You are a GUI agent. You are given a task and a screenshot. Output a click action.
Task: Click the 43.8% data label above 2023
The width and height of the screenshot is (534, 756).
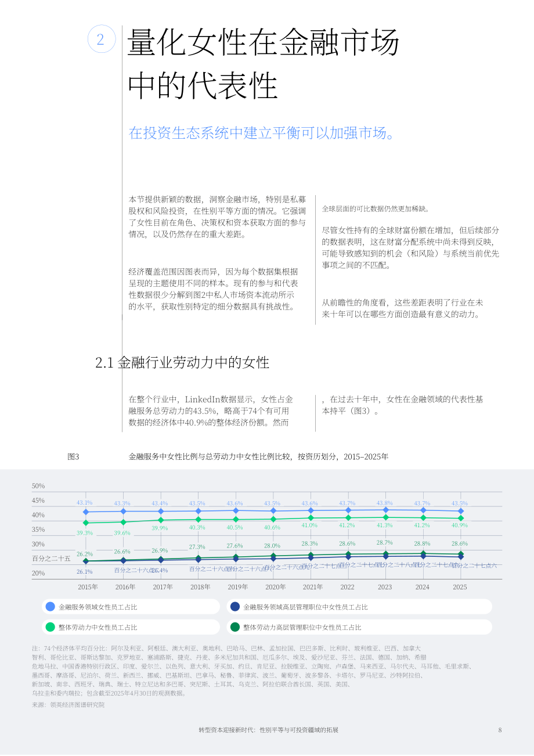pos(384,503)
